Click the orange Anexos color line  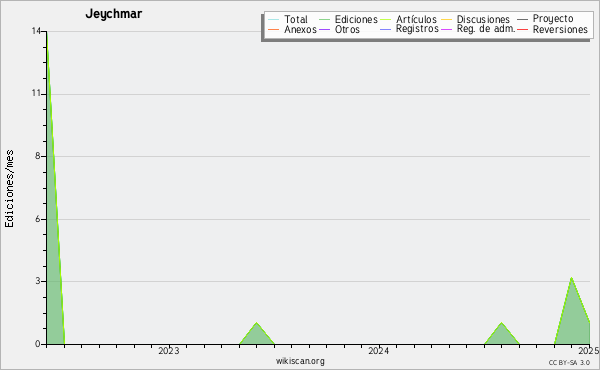pos(274,29)
